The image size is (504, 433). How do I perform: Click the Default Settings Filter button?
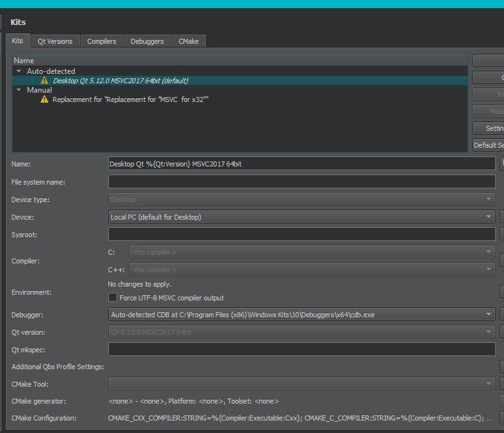point(488,145)
